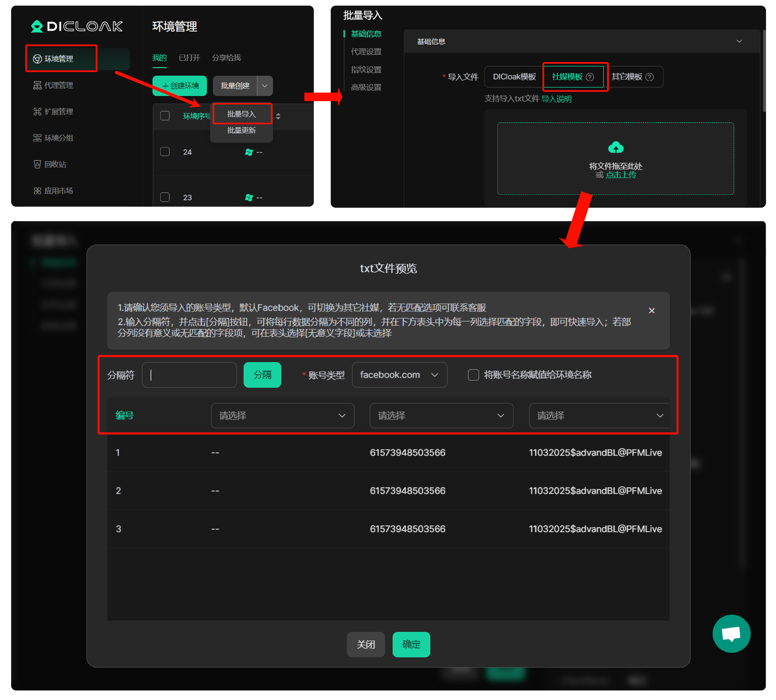This screenshot has height=700, width=776.
Task: Go to 高级设置 section in 批量导入 nav
Action: tap(366, 87)
